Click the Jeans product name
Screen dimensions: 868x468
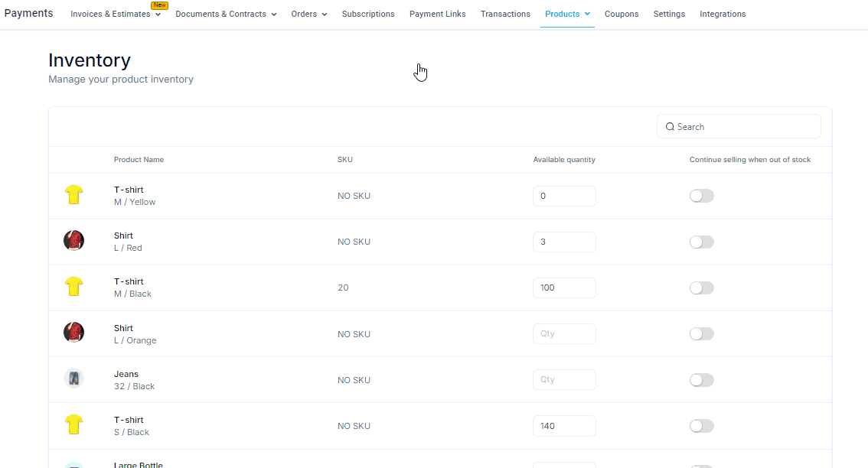tap(126, 374)
